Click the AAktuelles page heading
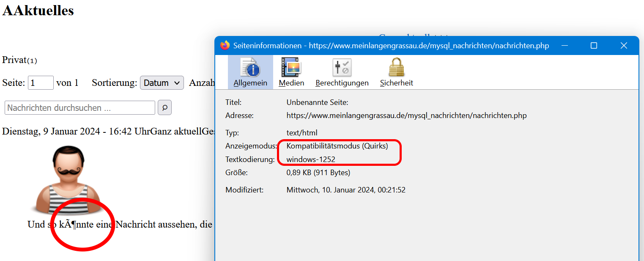Screen dimensions: 644x261 coord(38,11)
